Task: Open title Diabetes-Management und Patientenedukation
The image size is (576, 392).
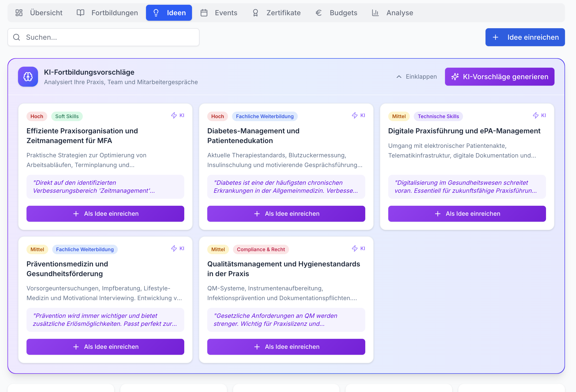Action: tap(253, 136)
